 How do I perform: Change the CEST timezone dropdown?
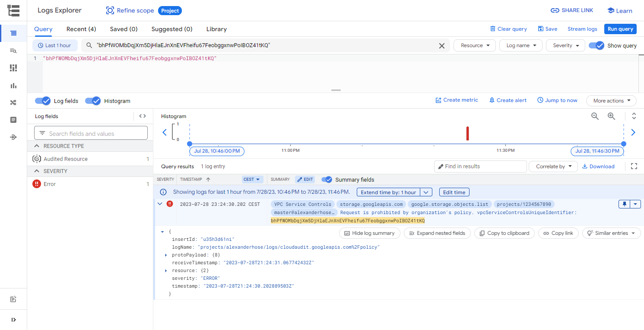tap(252, 179)
